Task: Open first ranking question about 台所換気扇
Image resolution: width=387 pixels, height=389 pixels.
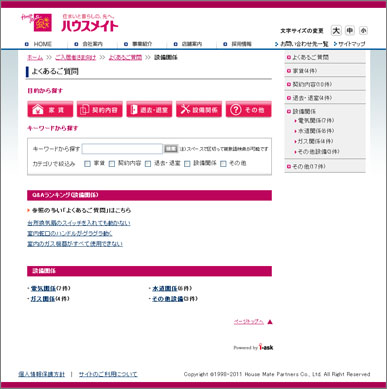Action: [79, 223]
